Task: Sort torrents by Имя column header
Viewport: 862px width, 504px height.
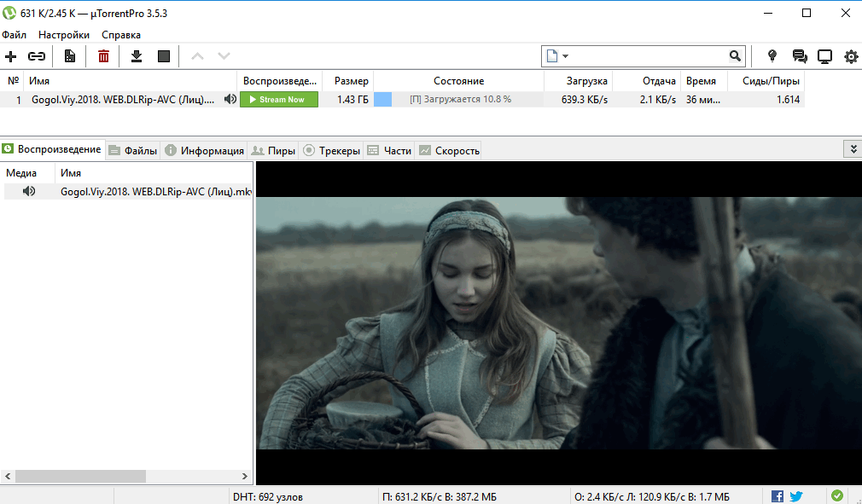Action: [x=131, y=81]
